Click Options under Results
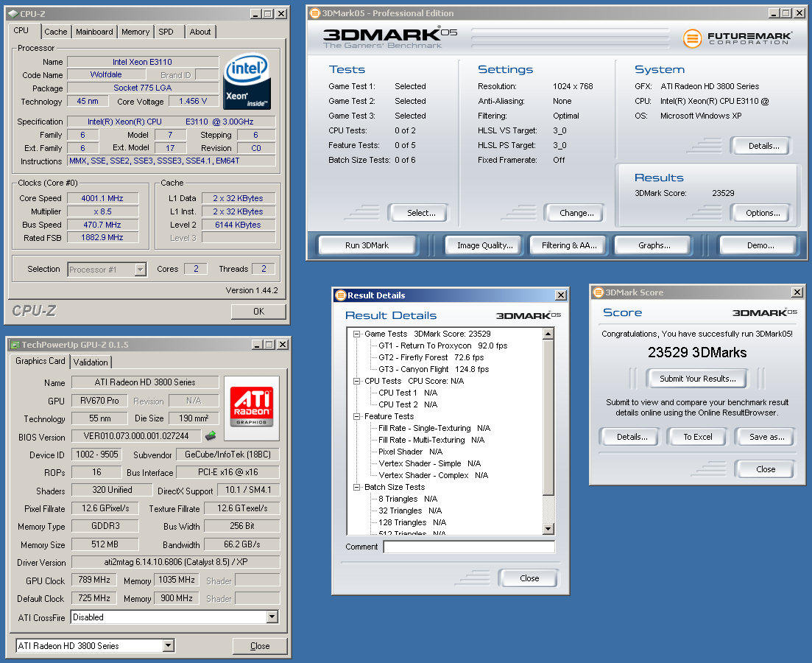The image size is (812, 663). click(762, 213)
